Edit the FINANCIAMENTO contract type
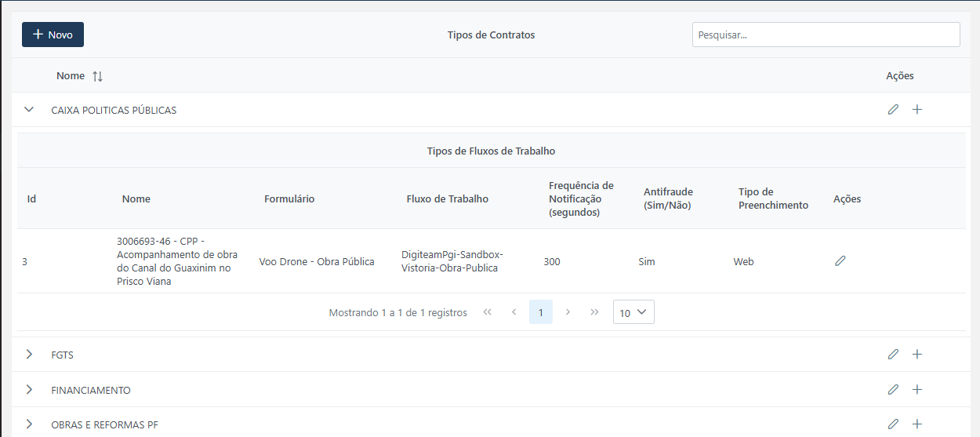 pos(893,390)
